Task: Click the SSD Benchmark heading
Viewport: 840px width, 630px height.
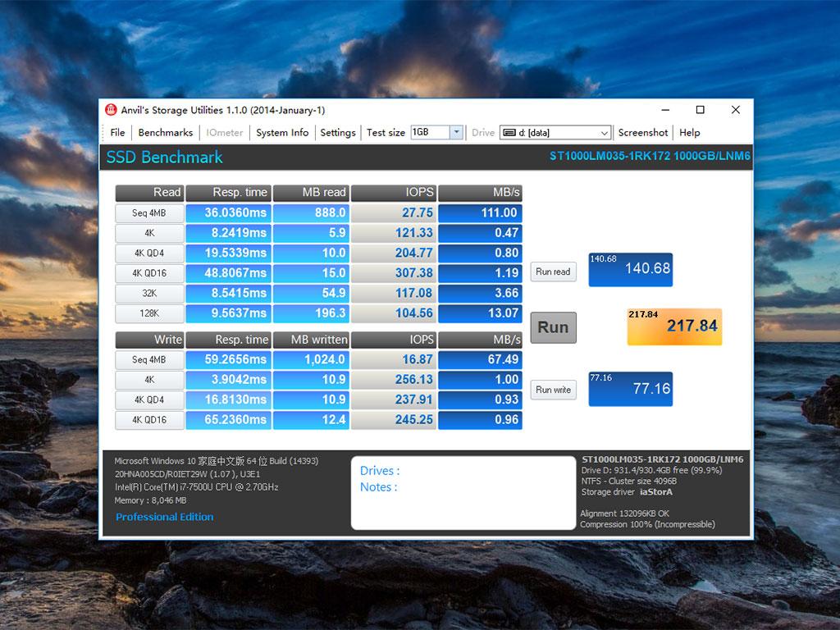Action: [164, 157]
